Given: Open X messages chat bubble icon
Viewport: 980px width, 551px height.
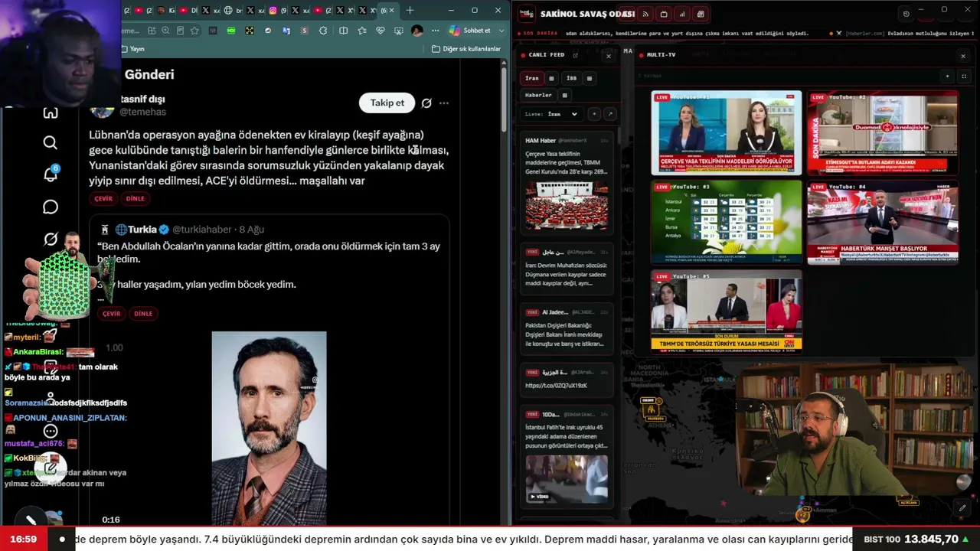Looking at the screenshot, I should click(51, 207).
